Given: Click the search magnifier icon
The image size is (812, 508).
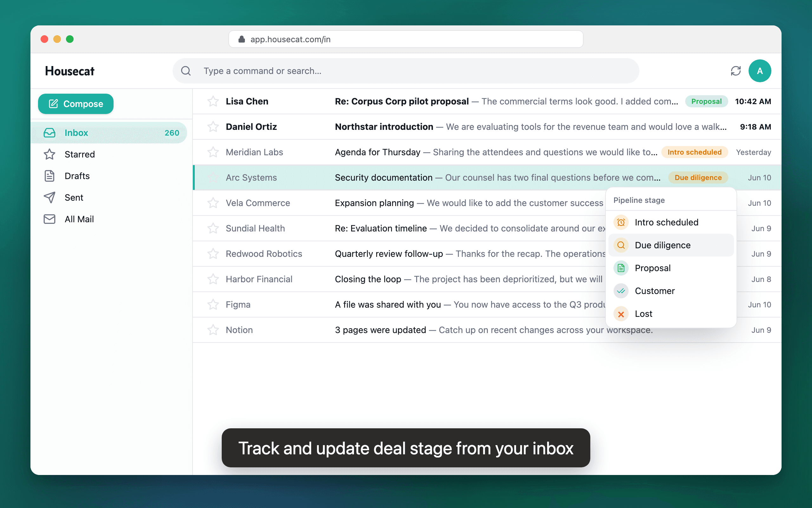Looking at the screenshot, I should (x=186, y=71).
